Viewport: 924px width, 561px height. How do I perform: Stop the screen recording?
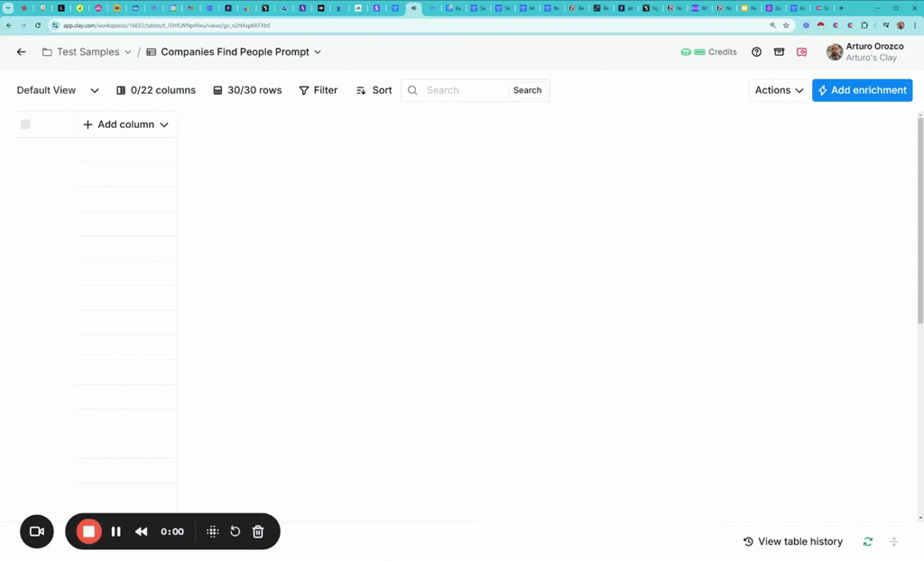coord(88,531)
